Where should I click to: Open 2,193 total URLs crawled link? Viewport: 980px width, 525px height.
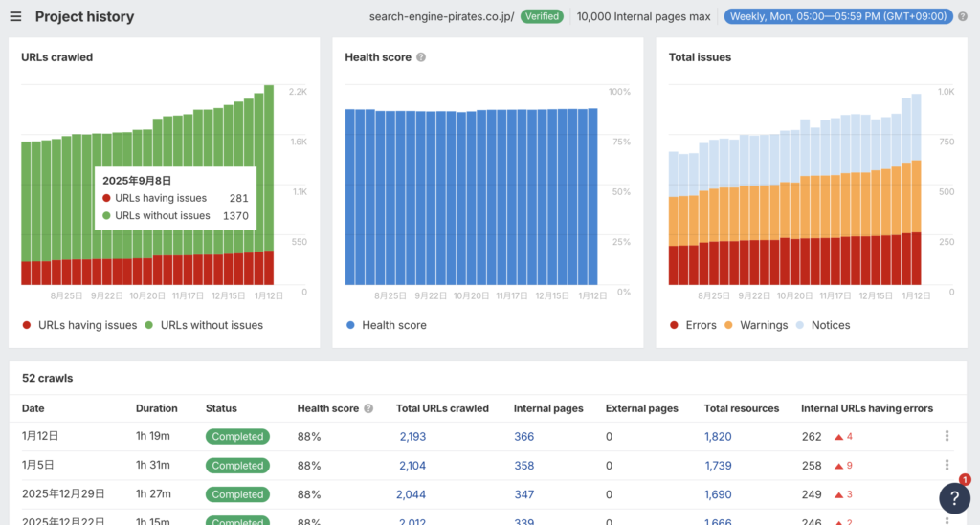(412, 437)
